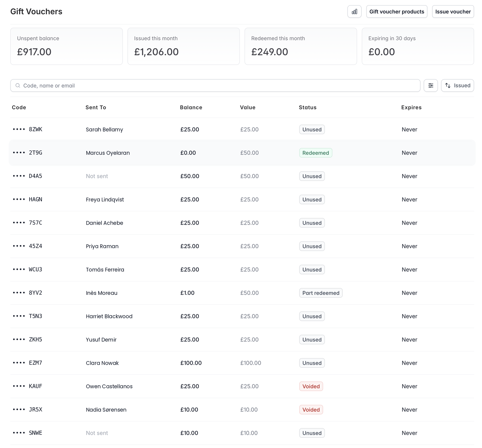Click the Status column header
The image size is (482, 448).
pyautogui.click(x=308, y=107)
